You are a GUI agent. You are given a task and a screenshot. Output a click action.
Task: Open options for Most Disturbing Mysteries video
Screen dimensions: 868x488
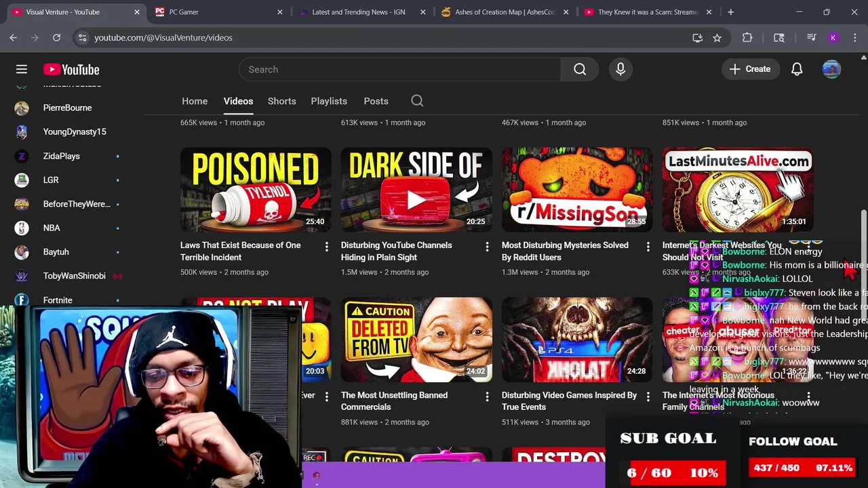648,247
